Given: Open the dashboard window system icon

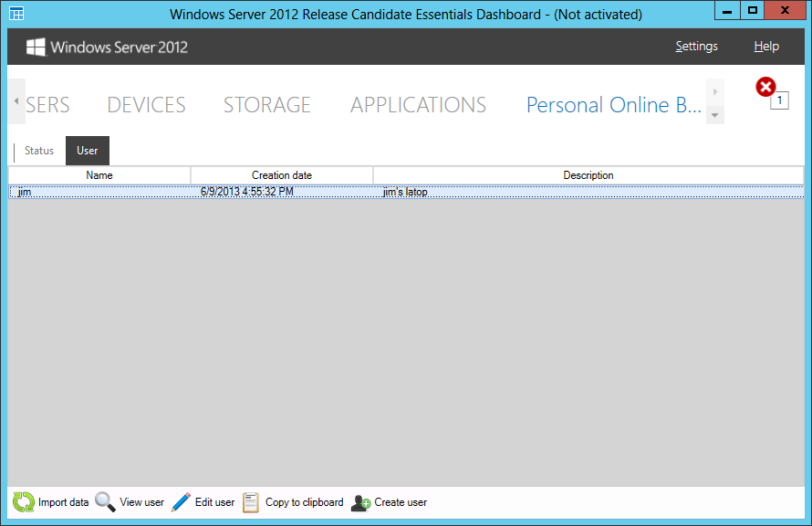Looking at the screenshot, I should click(x=16, y=14).
